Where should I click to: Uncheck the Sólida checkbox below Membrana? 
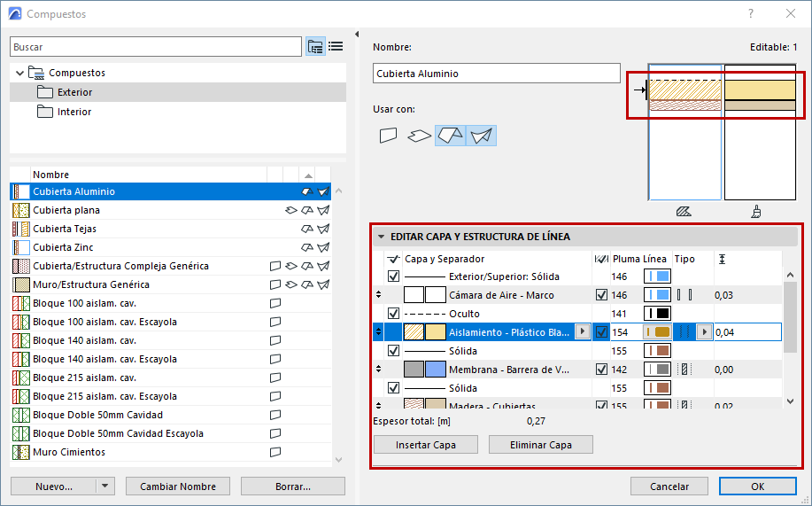click(x=393, y=388)
